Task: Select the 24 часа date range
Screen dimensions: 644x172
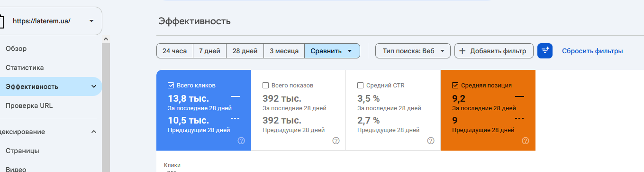Action: [x=175, y=51]
